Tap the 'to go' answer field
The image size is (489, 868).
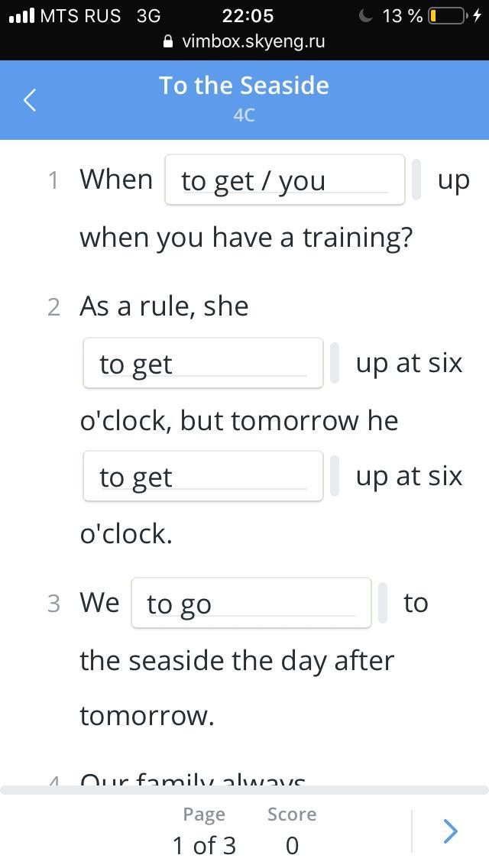point(251,603)
